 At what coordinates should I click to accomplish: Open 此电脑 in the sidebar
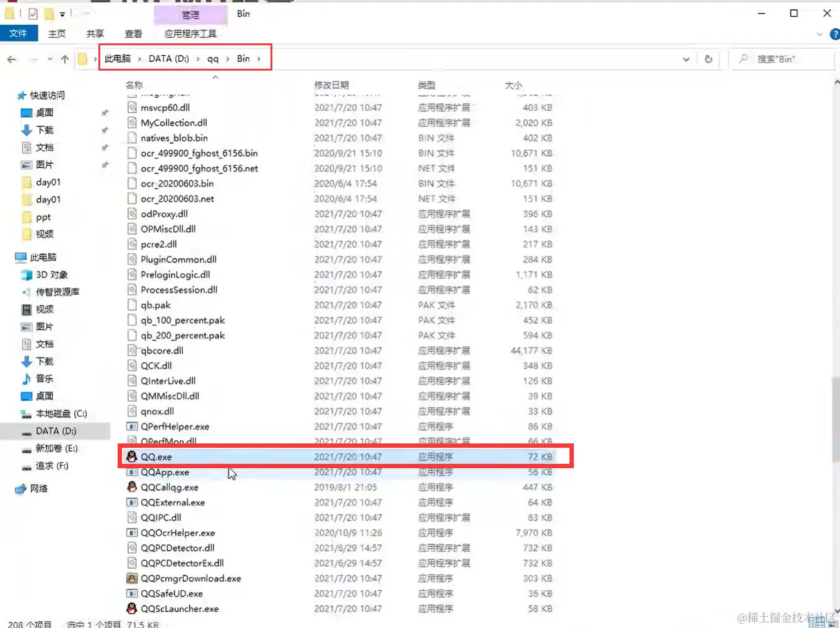tap(43, 257)
